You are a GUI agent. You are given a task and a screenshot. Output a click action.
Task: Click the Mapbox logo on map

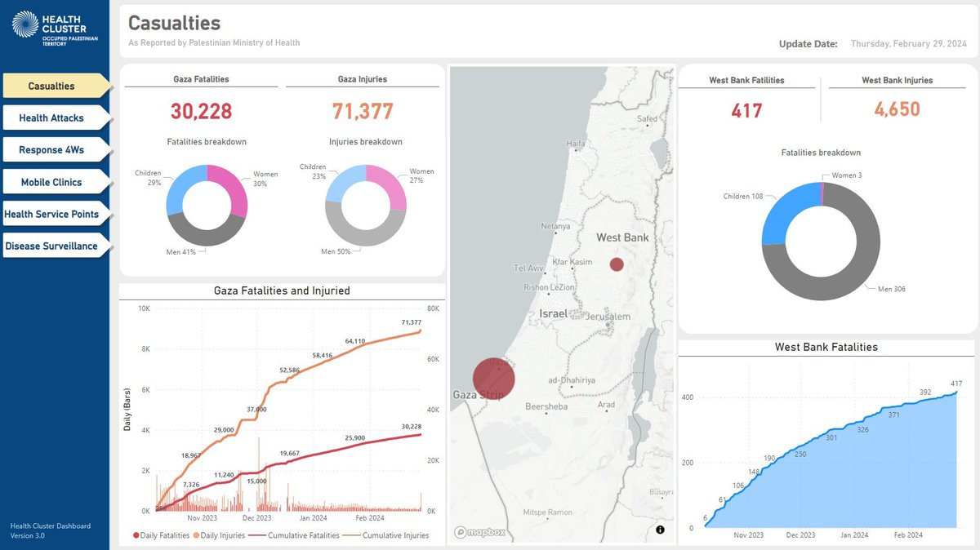[x=481, y=532]
